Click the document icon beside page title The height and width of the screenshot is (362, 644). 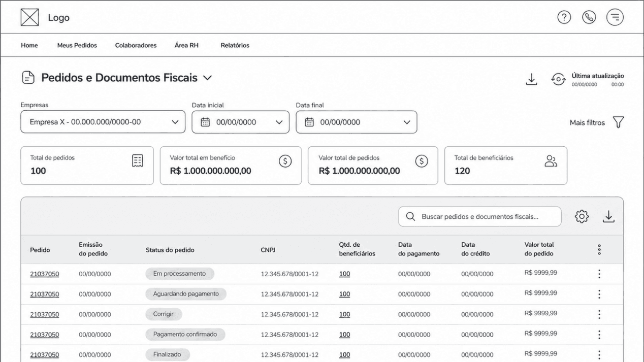coord(28,78)
